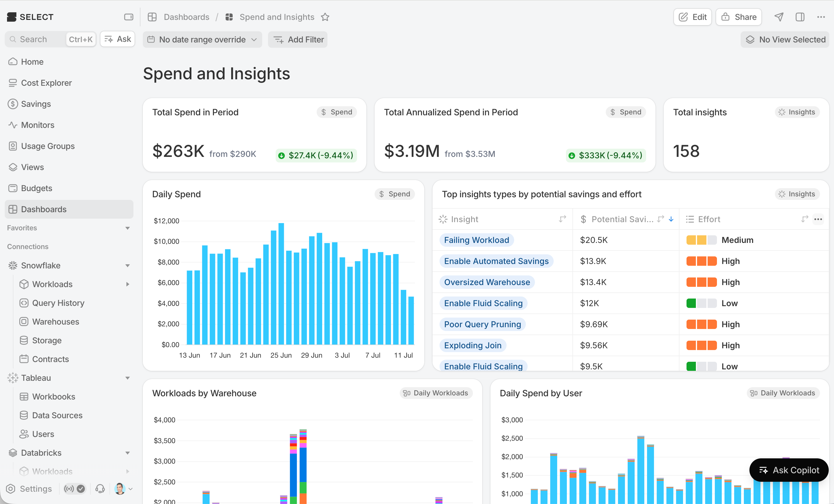The width and height of the screenshot is (834, 504).
Task: Click the Settings gear icon
Action: (11, 489)
